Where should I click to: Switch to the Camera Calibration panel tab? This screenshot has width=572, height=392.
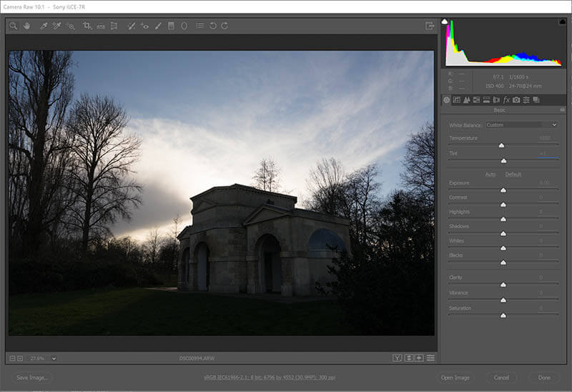pos(516,99)
